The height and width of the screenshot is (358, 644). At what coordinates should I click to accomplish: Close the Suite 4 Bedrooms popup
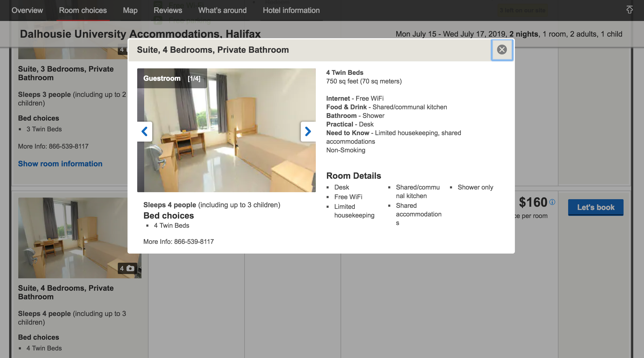coord(502,50)
